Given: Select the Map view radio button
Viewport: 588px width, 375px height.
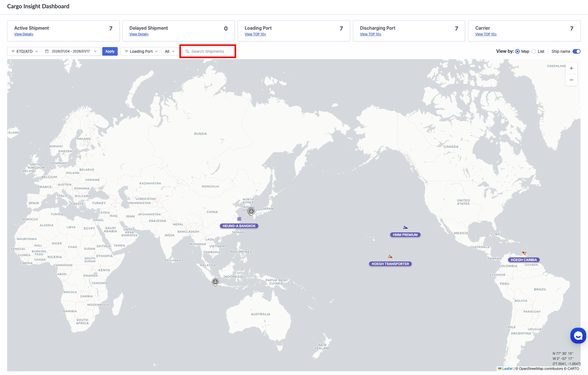Looking at the screenshot, I should pyautogui.click(x=517, y=51).
